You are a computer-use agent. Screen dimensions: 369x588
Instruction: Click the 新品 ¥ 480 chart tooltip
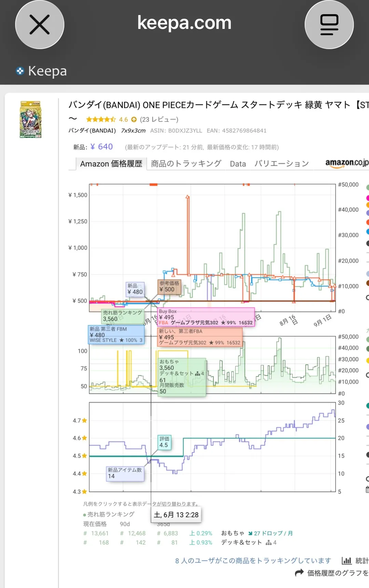click(x=135, y=289)
